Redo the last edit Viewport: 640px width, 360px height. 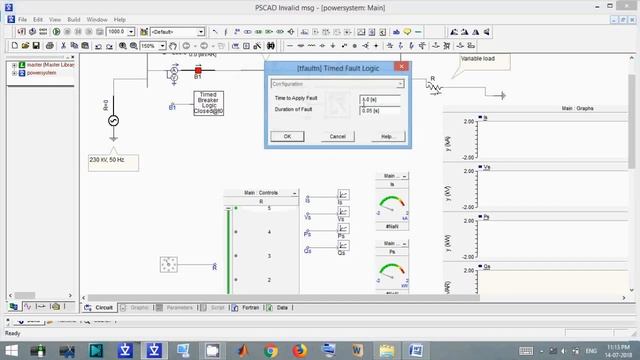(x=109, y=46)
